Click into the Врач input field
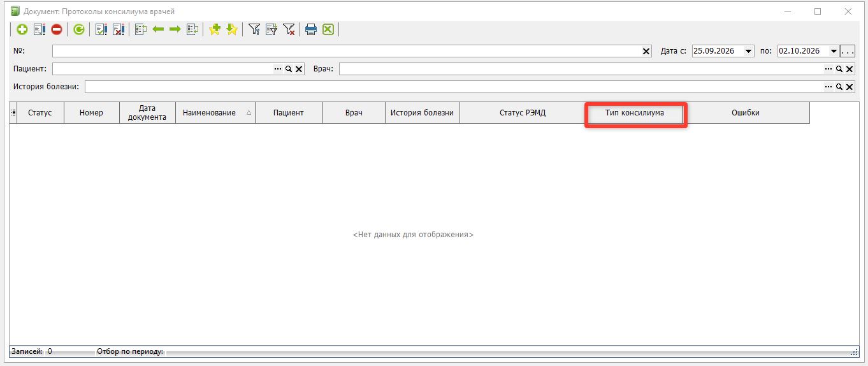 [x=581, y=69]
